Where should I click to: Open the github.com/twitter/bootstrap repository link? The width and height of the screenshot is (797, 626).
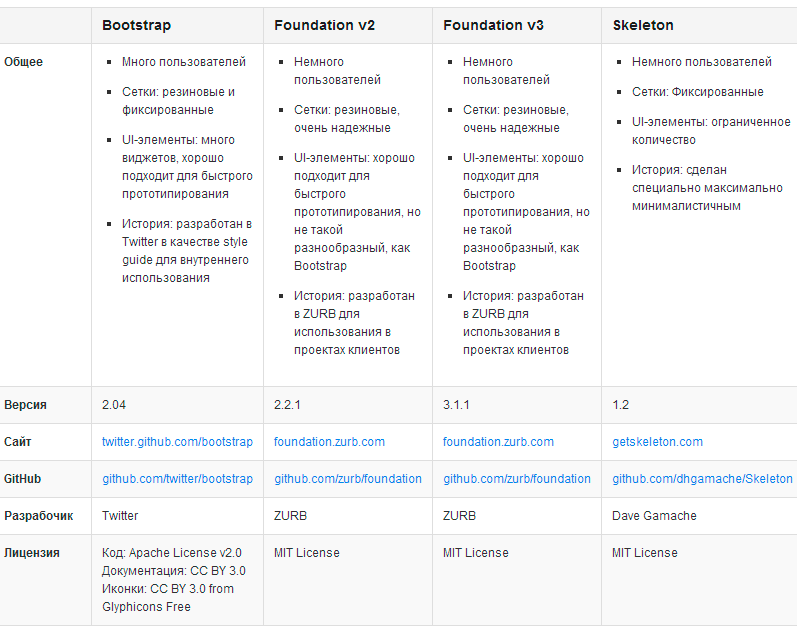click(x=177, y=479)
